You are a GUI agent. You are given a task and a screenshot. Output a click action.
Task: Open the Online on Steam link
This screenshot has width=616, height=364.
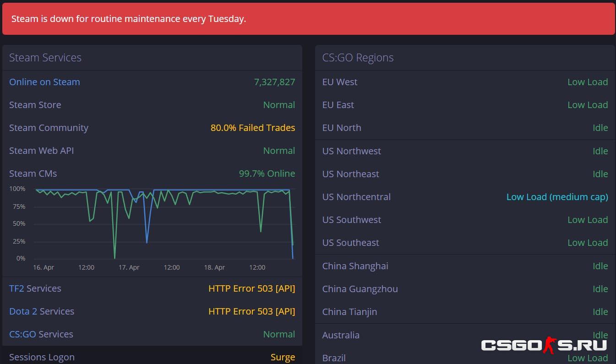pos(44,82)
